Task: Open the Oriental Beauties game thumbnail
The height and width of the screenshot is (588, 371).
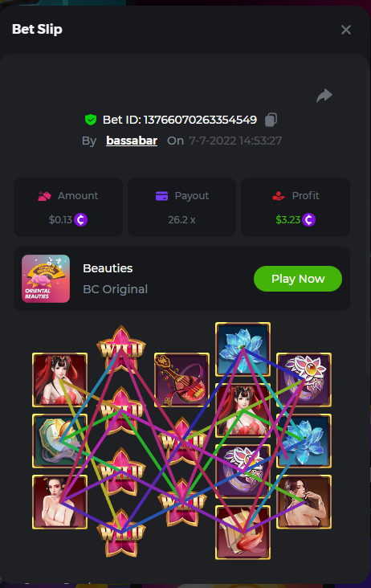Action: tap(46, 279)
